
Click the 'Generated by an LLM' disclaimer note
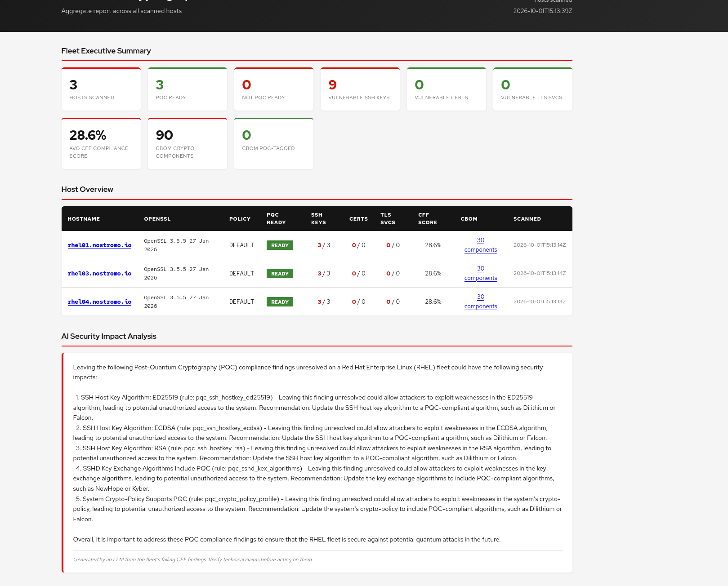point(193,559)
